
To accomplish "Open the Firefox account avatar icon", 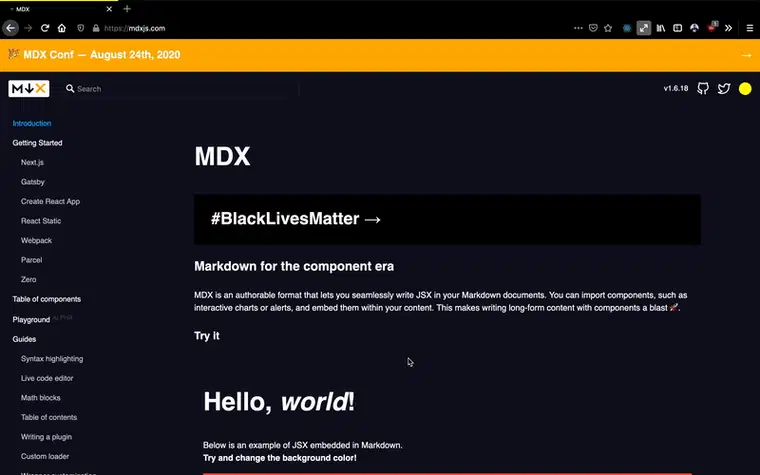I will [x=695, y=28].
